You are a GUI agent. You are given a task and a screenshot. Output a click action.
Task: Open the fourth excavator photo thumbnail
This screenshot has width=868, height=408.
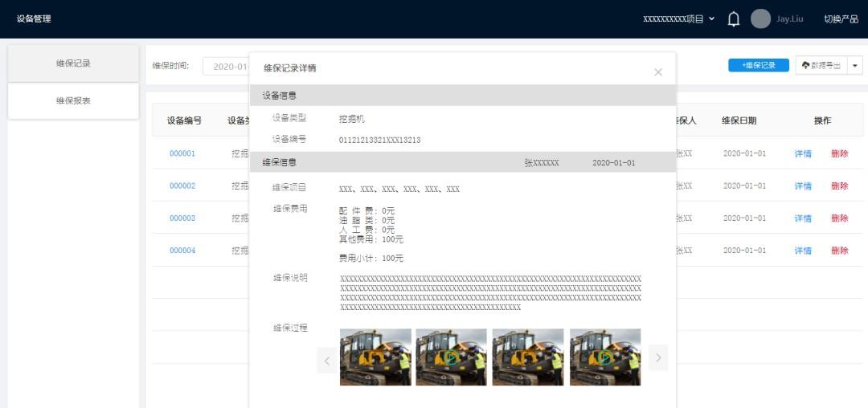[x=605, y=357]
